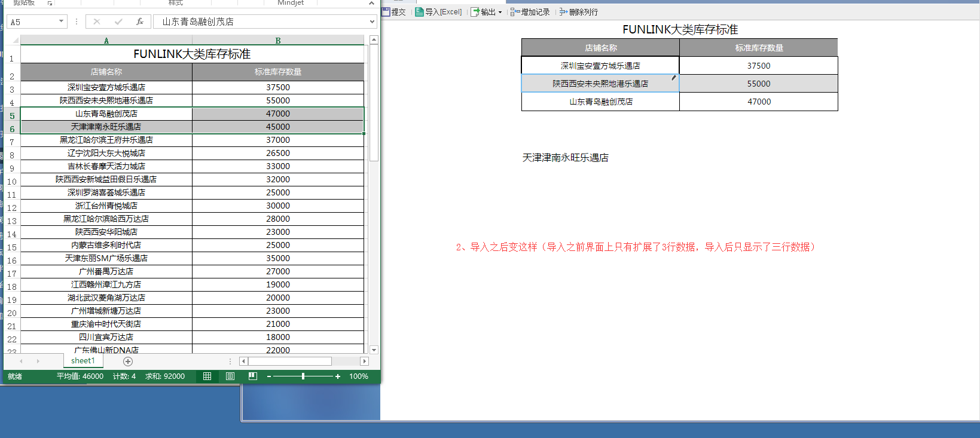Select Excel cell 辽宁沈阳大东大悦城店

pyautogui.click(x=106, y=153)
